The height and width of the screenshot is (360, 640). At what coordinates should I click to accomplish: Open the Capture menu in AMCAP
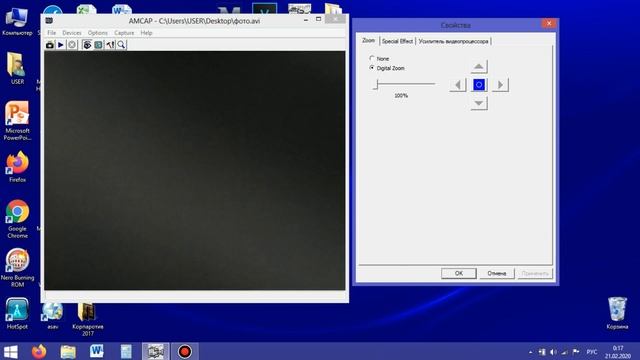click(124, 33)
